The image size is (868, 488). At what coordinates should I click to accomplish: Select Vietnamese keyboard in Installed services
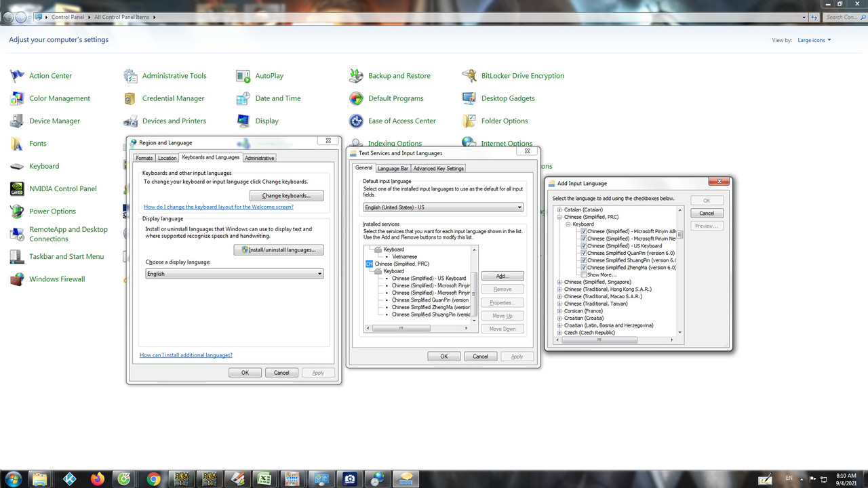(405, 257)
